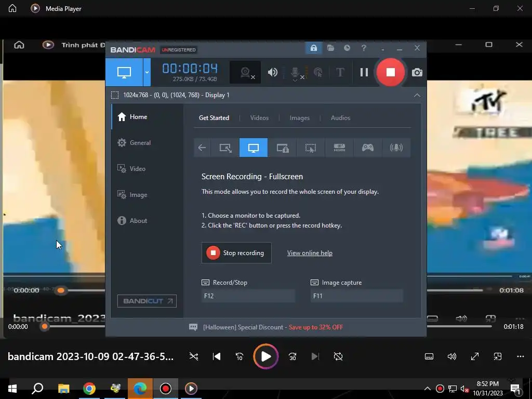Open Chrome from the taskbar
Screen dimensions: 532x399
click(x=89, y=389)
